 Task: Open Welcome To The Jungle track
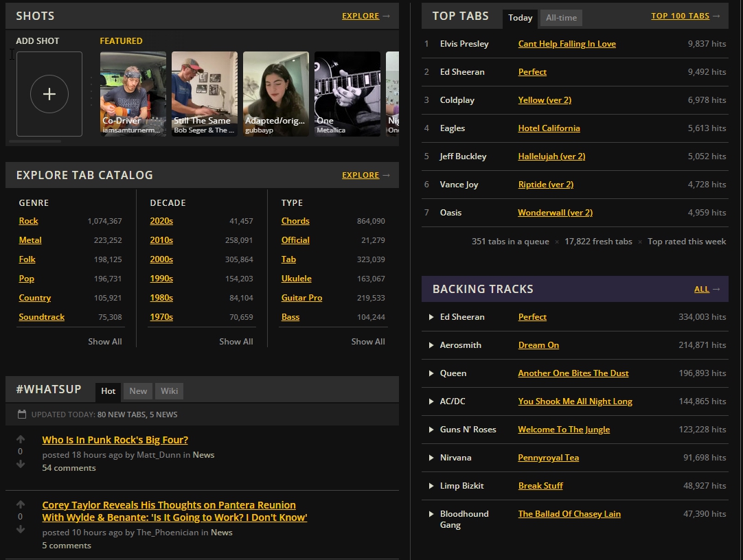(564, 430)
